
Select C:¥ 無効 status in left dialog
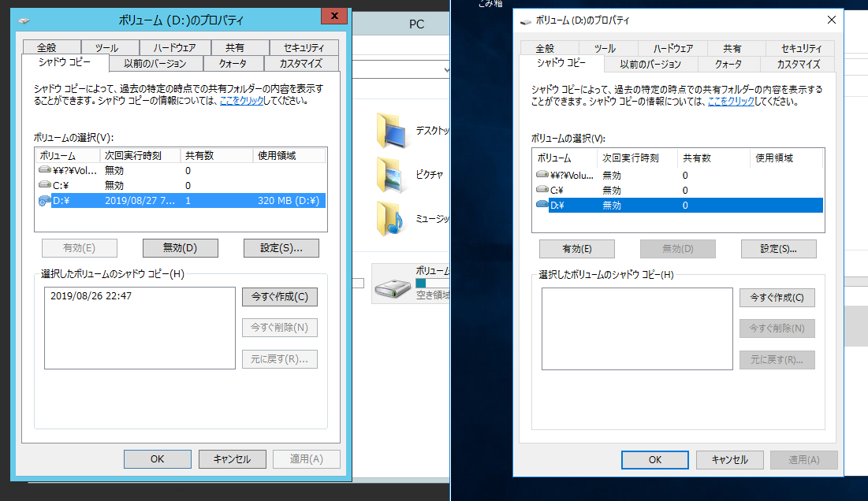click(x=114, y=185)
